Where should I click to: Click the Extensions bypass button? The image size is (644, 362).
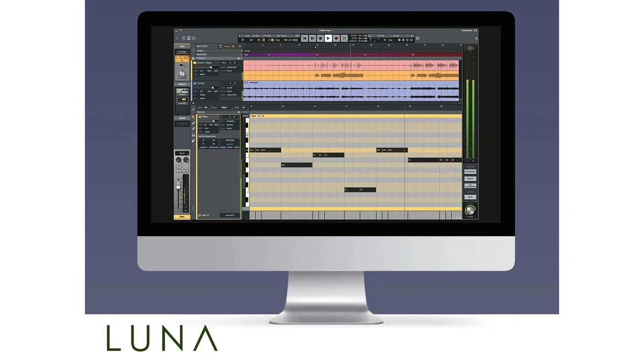coord(470,172)
